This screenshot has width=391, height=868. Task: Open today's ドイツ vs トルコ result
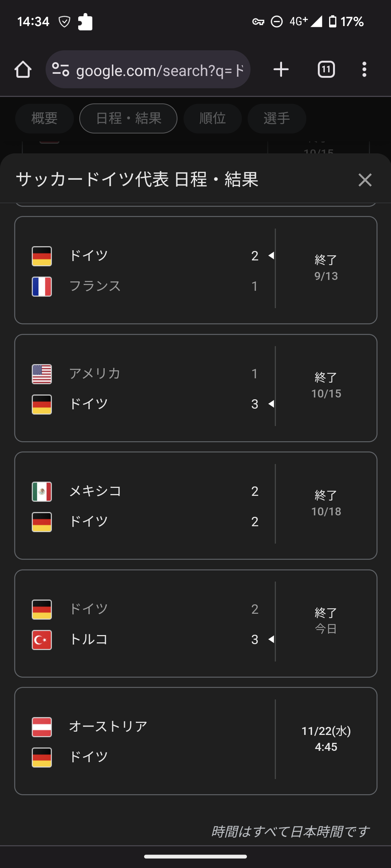click(195, 624)
